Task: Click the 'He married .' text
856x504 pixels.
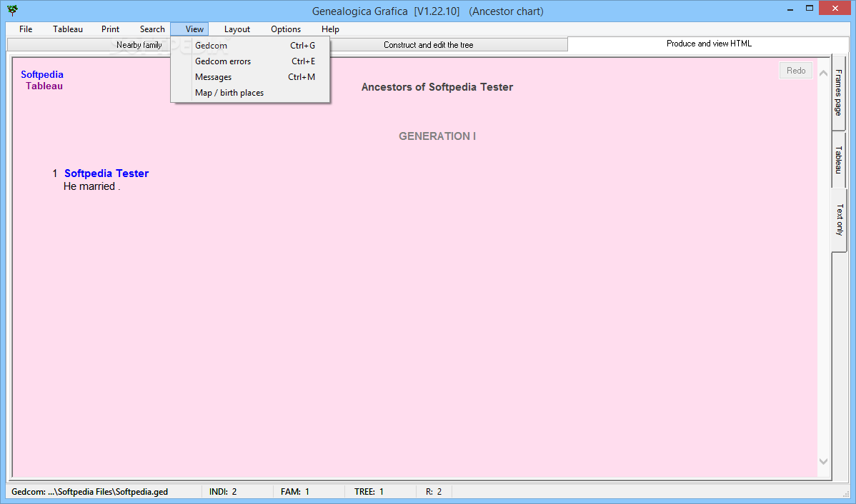Action: [91, 186]
